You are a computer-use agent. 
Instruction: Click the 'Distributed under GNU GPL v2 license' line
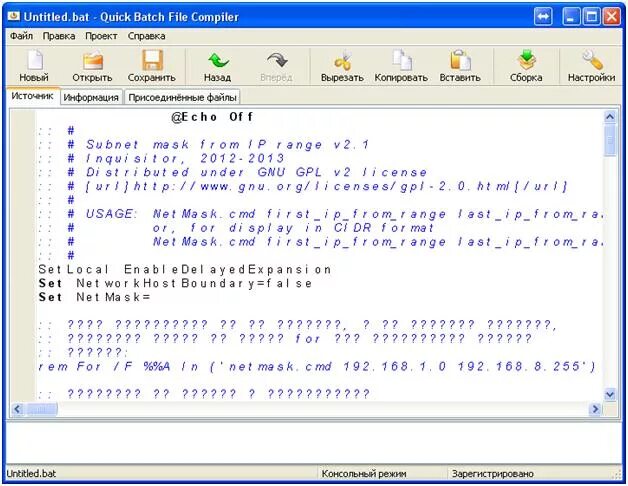click(256, 172)
